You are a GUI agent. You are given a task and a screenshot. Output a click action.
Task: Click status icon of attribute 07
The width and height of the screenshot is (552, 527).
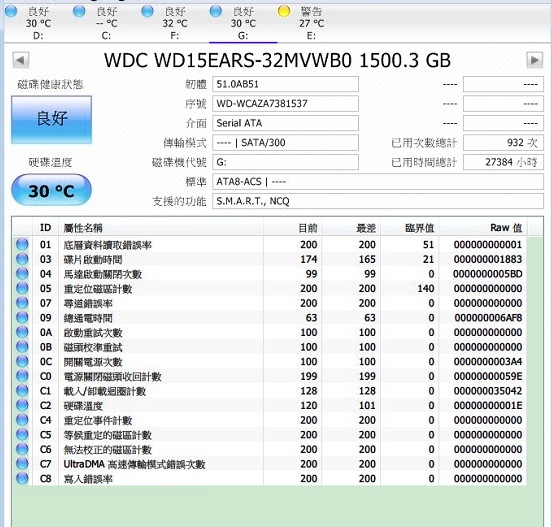(x=22, y=303)
